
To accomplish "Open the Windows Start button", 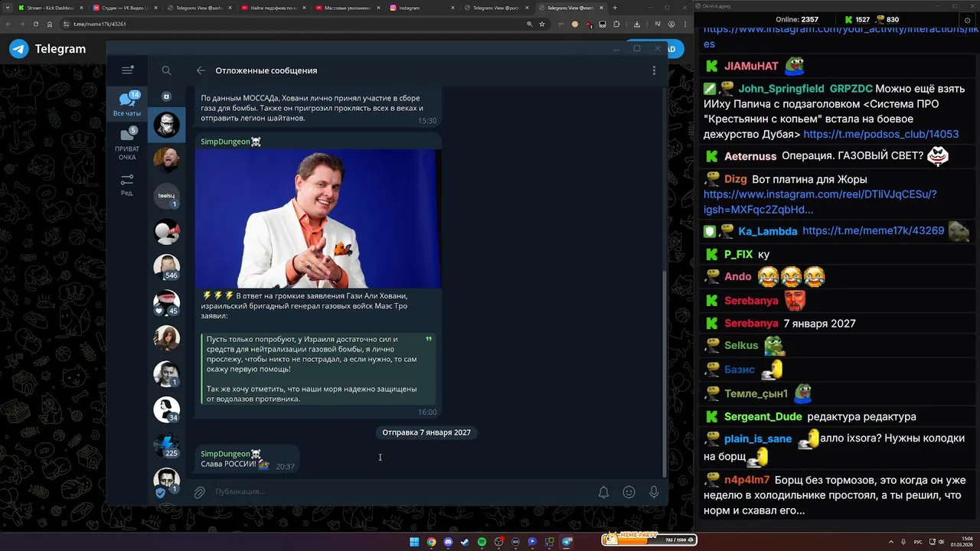I will coord(414,542).
